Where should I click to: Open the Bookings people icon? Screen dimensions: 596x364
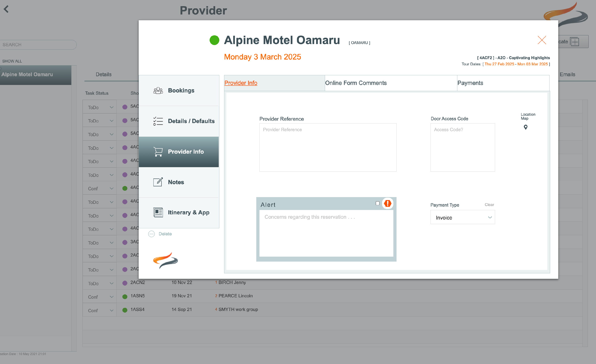pos(158,90)
